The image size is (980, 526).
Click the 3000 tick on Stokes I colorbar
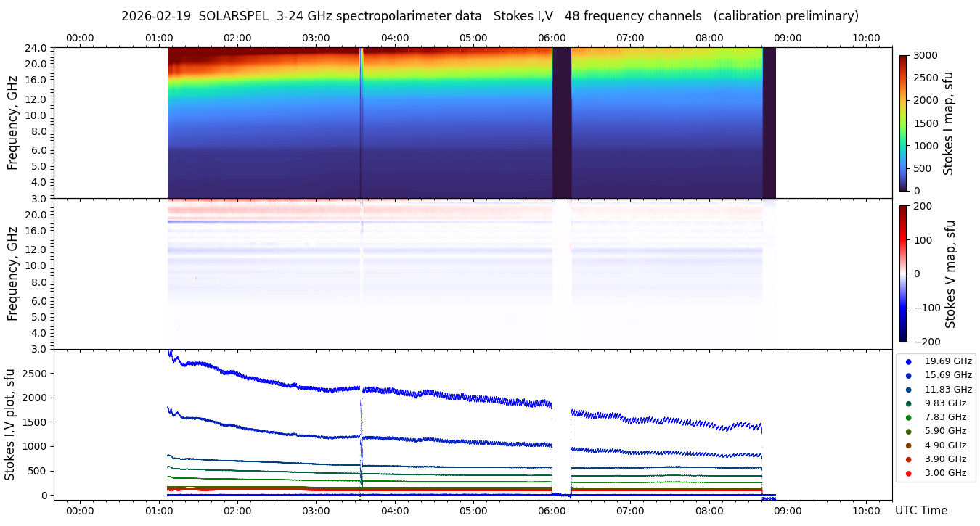[x=926, y=55]
